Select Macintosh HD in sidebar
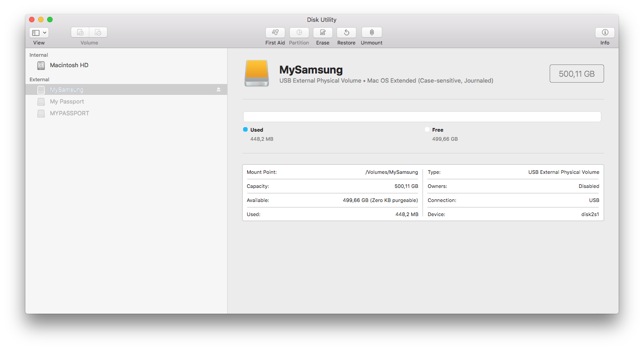 pos(126,65)
